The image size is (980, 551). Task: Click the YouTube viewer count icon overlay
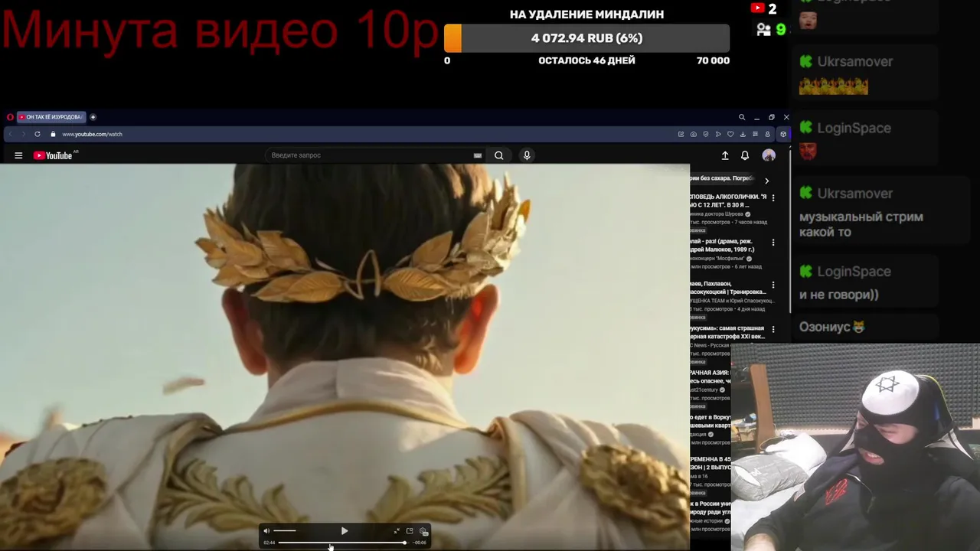point(758,8)
